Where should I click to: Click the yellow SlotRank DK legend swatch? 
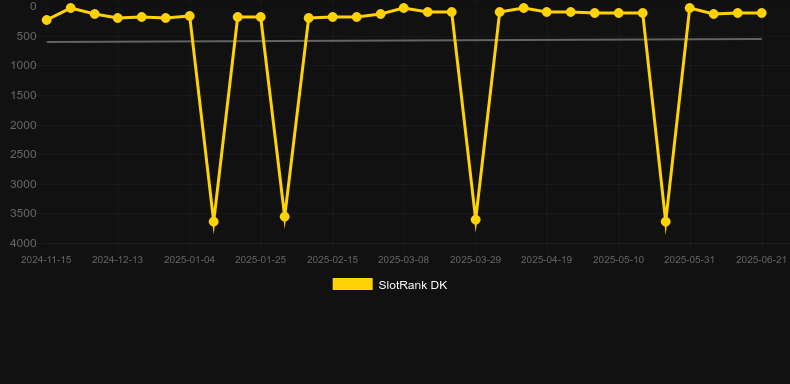pyautogui.click(x=353, y=284)
